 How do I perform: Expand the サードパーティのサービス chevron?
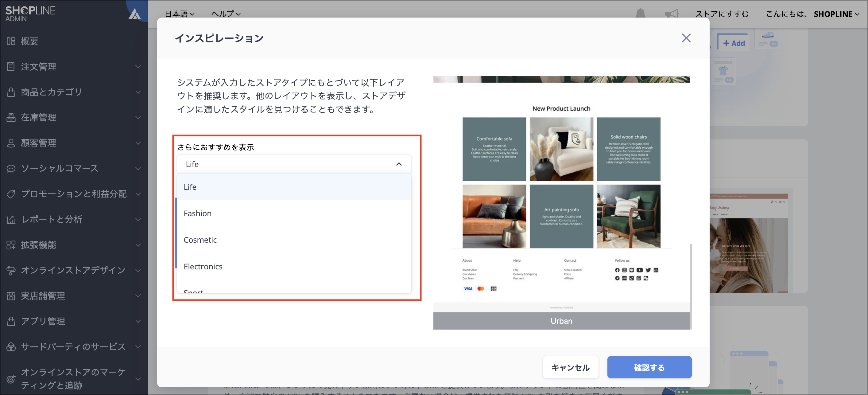(138, 347)
